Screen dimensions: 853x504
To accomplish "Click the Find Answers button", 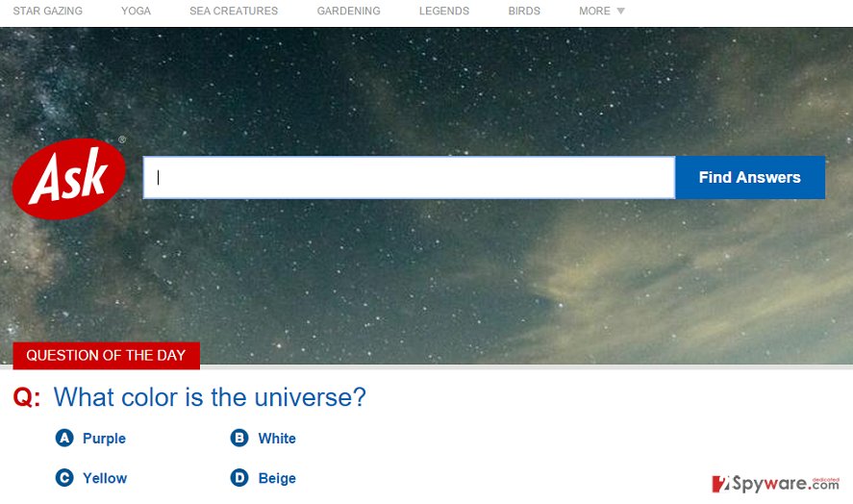I will [x=750, y=177].
